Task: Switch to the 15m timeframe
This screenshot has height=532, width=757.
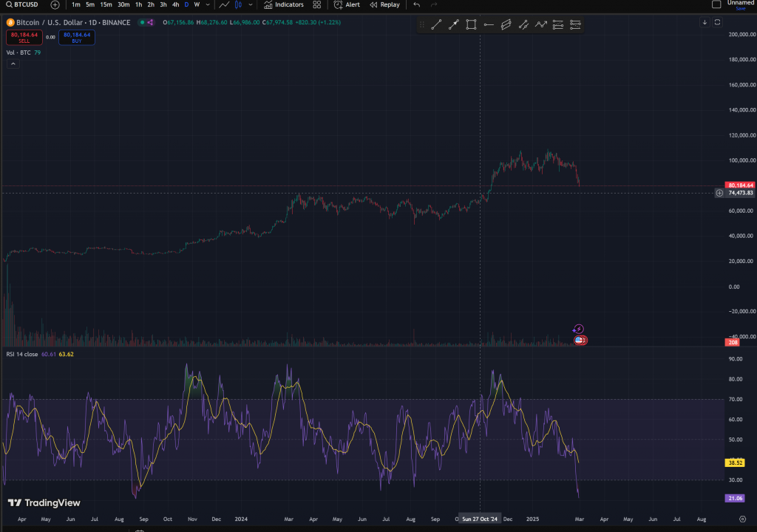Action: pyautogui.click(x=106, y=4)
